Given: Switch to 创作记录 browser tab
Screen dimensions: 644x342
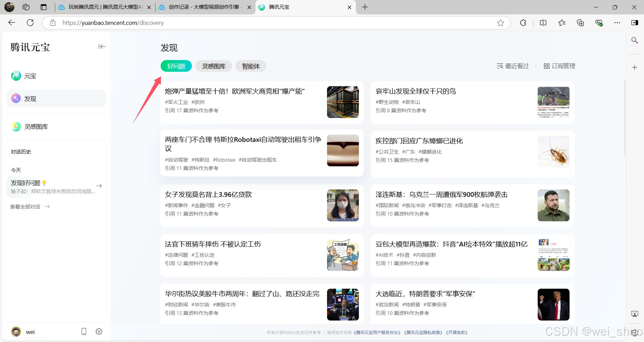Looking at the screenshot, I should click(x=204, y=7).
